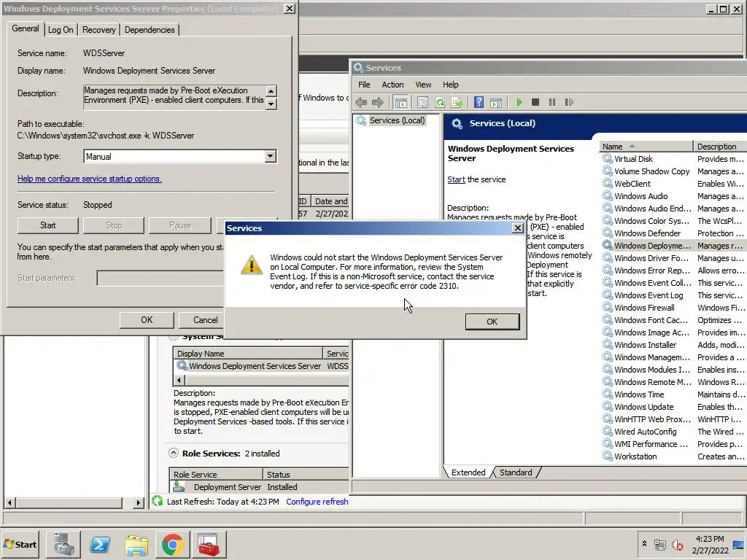The image size is (747, 560).
Task: Select Windows Installer service row
Action: 673,345
